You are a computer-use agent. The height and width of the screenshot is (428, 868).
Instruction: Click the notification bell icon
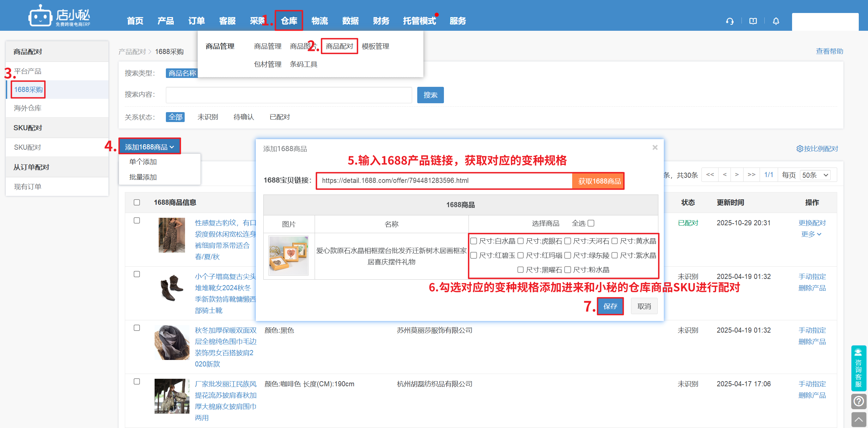coord(776,21)
